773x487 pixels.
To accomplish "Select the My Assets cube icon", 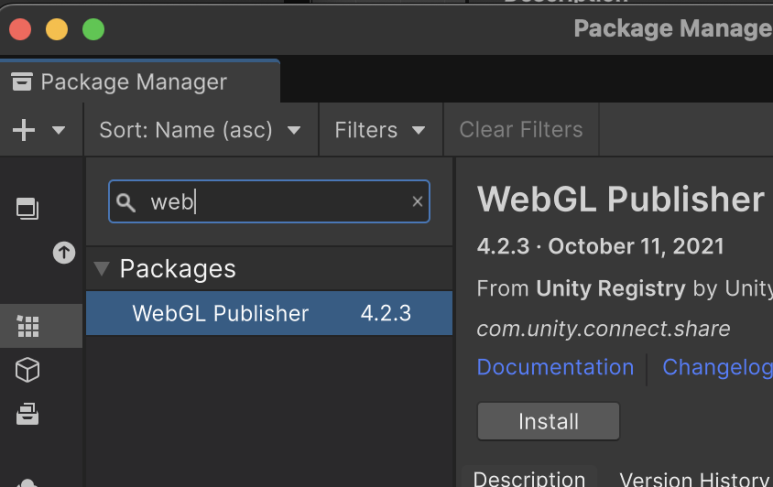I will pyautogui.click(x=28, y=370).
